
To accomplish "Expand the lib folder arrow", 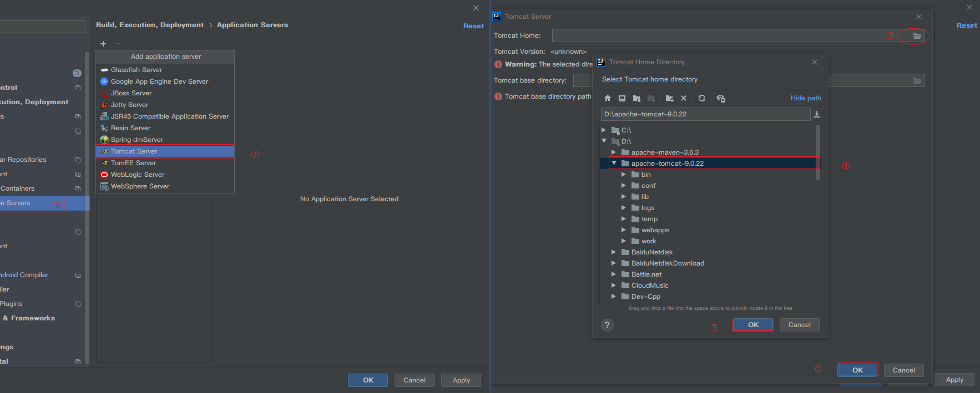I will (624, 197).
